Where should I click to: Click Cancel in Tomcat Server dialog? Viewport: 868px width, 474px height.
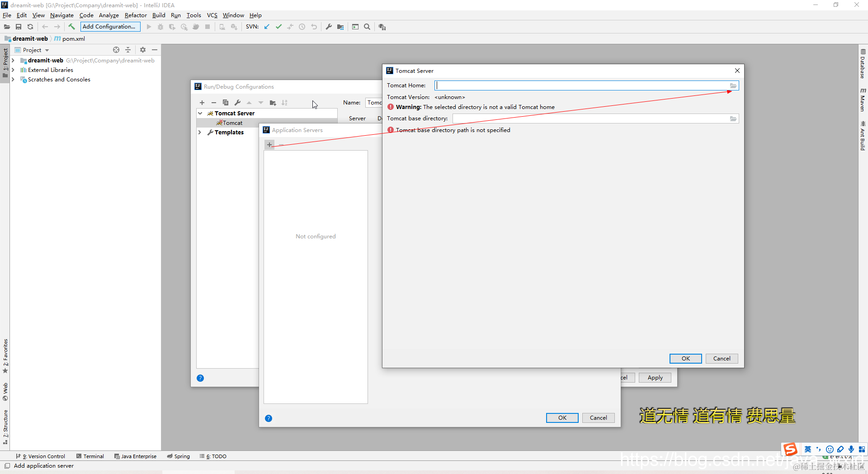tap(722, 358)
